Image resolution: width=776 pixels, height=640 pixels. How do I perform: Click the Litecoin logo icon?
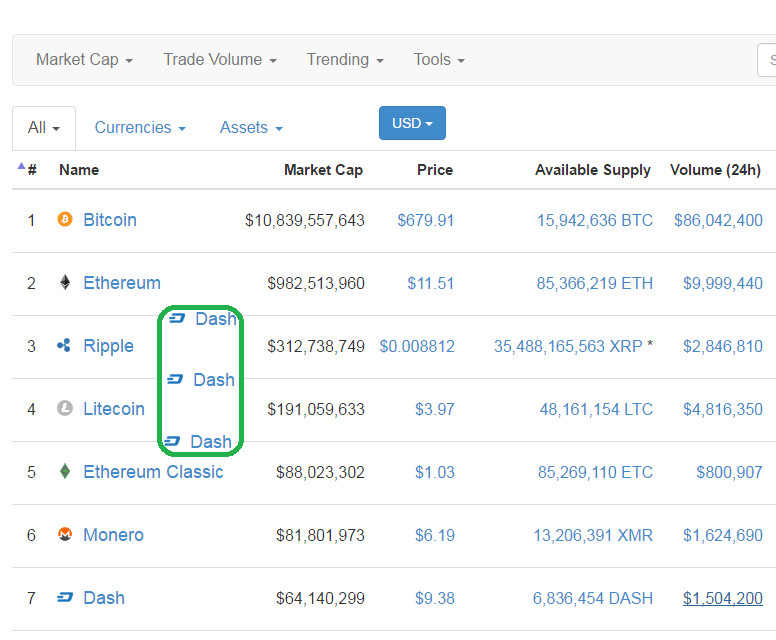[65, 408]
